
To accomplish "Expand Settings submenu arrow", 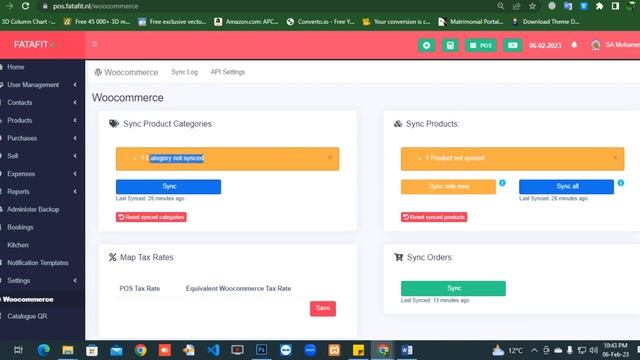I will [x=75, y=281].
